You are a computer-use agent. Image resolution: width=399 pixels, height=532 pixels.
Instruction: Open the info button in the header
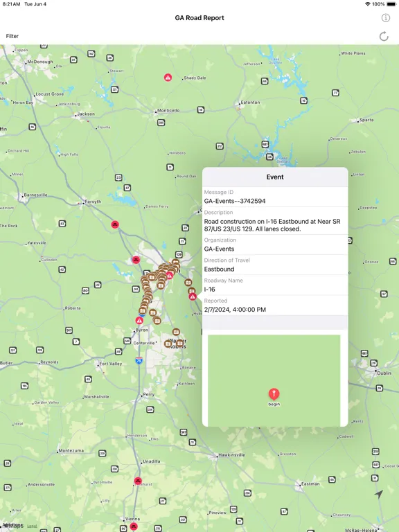click(x=385, y=18)
